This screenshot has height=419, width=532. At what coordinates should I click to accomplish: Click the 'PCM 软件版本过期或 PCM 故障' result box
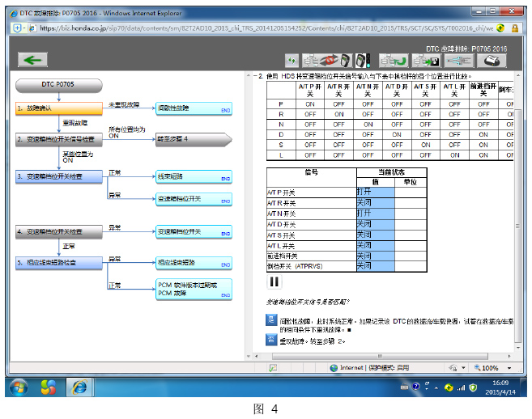coord(194,289)
